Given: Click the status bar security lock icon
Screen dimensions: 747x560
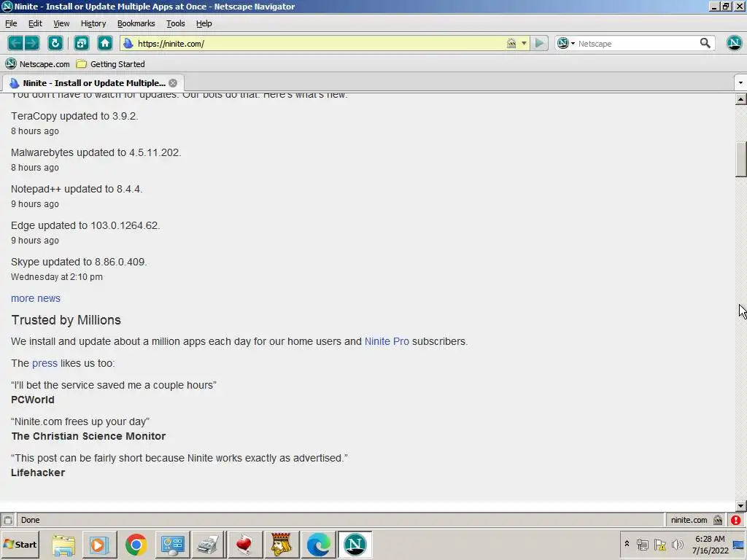Looking at the screenshot, I should (718, 520).
